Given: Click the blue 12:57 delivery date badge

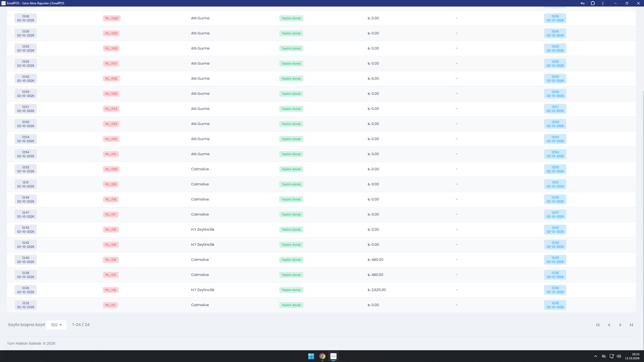Looking at the screenshot, I should coord(555,109).
